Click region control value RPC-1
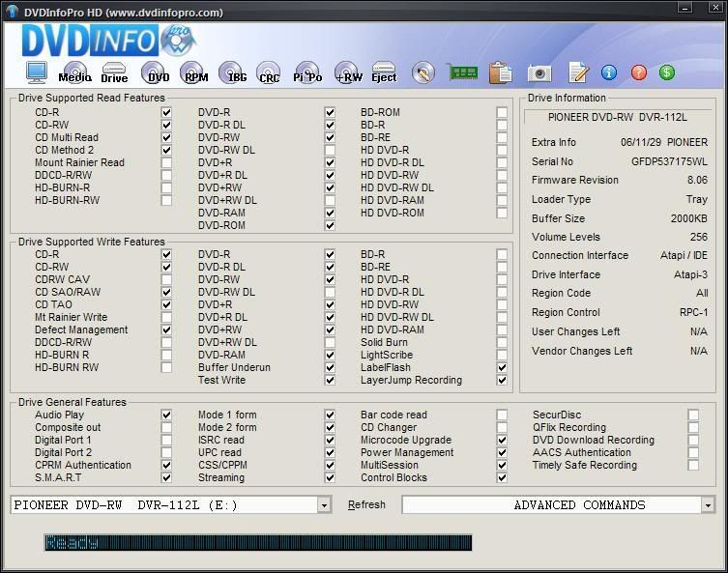The image size is (728, 573). pos(693,312)
